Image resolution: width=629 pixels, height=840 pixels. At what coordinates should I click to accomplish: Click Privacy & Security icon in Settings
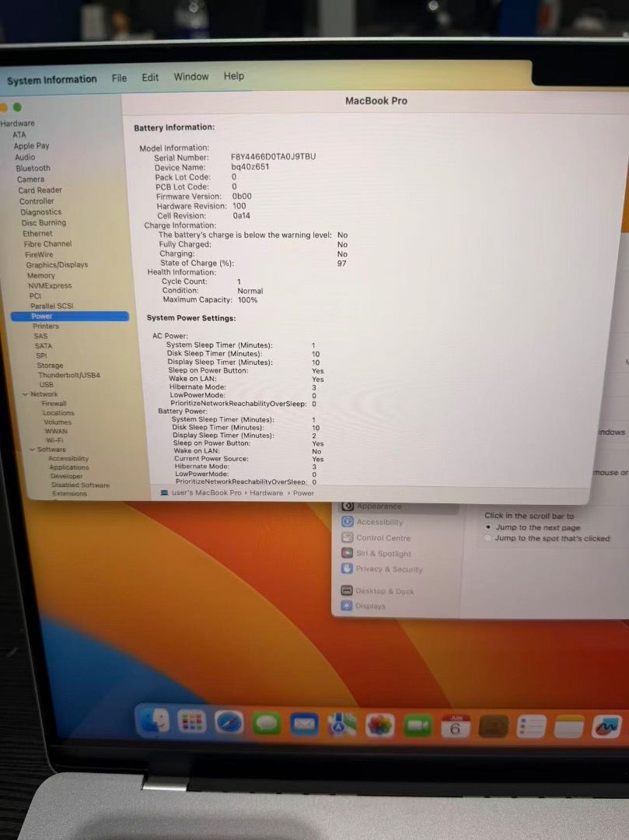tap(348, 569)
